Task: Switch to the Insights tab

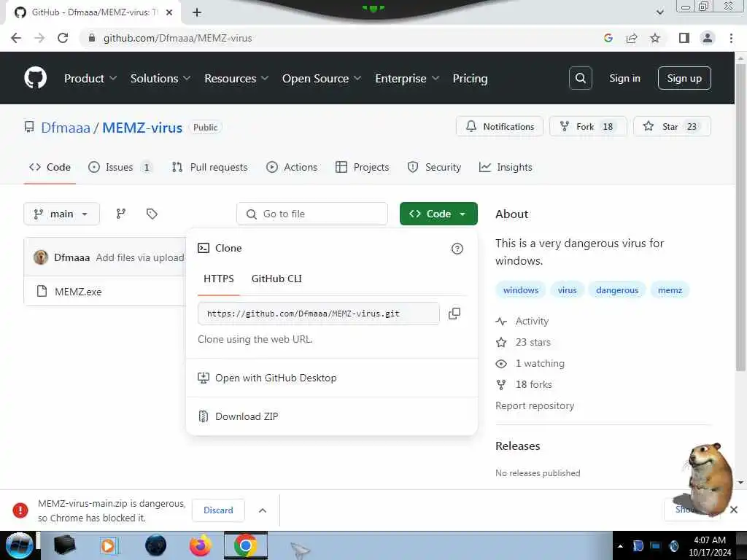Action: coord(506,167)
